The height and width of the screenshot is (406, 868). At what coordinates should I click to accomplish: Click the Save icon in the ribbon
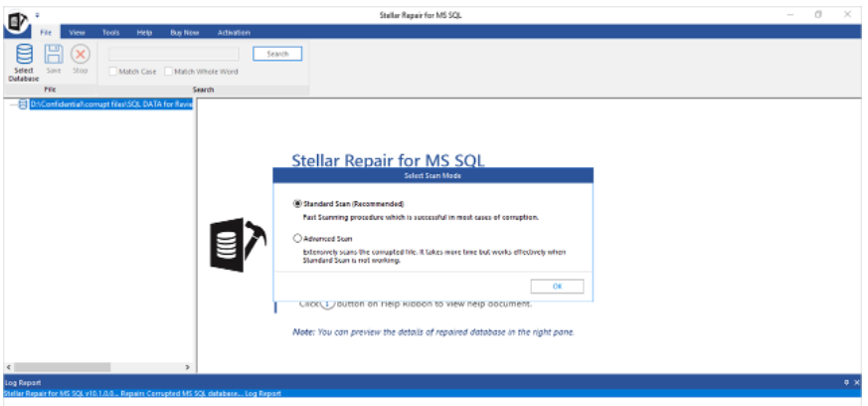(54, 55)
